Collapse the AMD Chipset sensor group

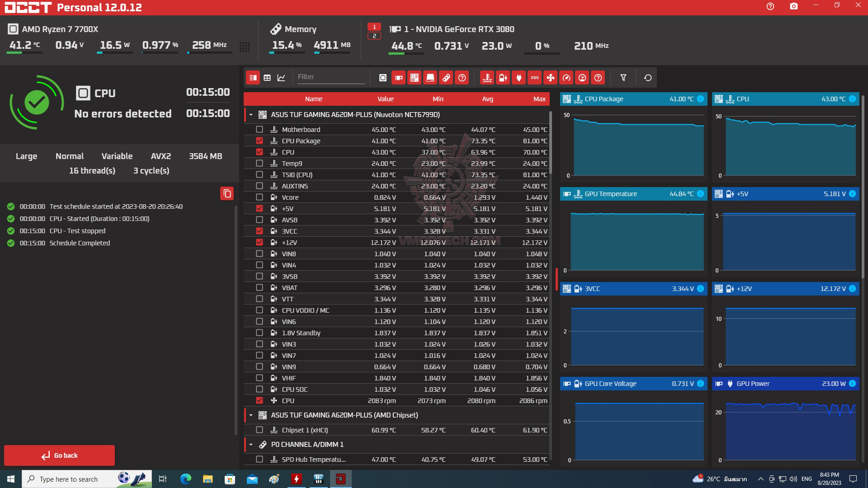[x=251, y=415]
